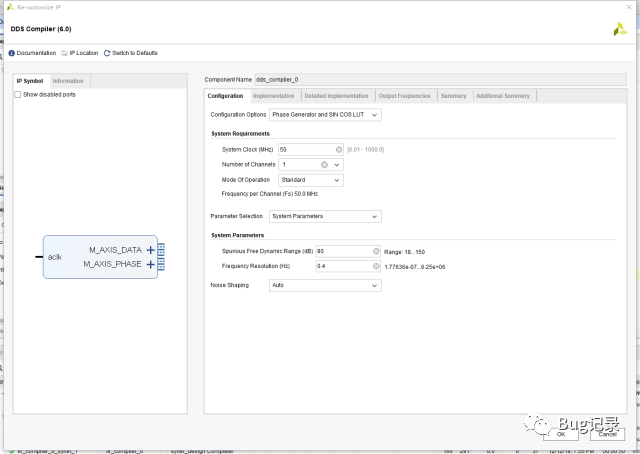Clear the Spurious Free Dynamic Range value
The height and width of the screenshot is (454, 640).
point(376,251)
